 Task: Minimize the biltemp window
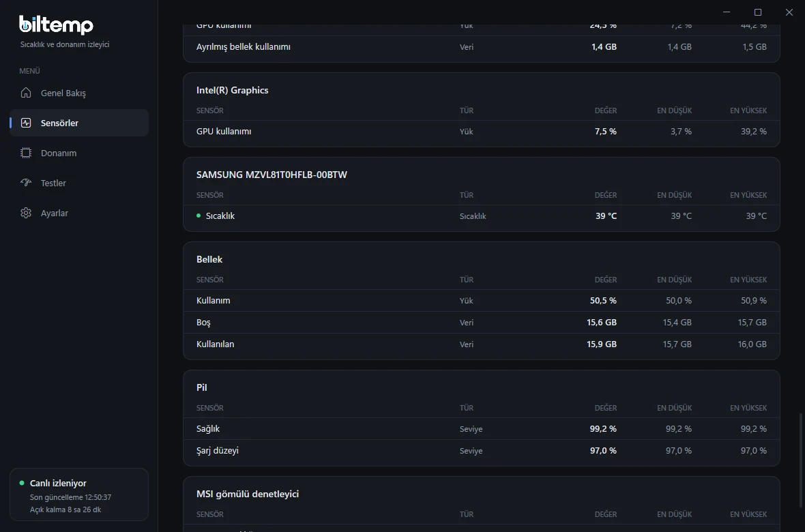coord(727,12)
